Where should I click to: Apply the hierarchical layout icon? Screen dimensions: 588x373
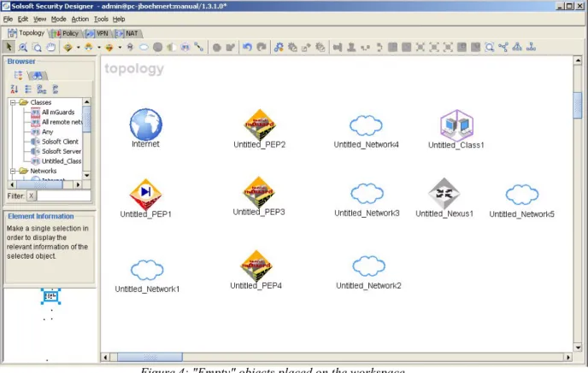click(517, 47)
